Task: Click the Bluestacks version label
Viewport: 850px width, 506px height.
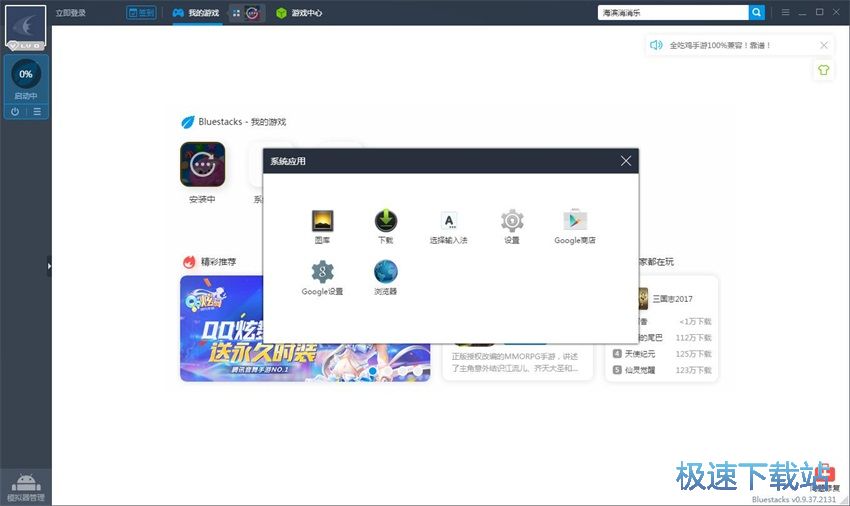Action: tap(794, 499)
